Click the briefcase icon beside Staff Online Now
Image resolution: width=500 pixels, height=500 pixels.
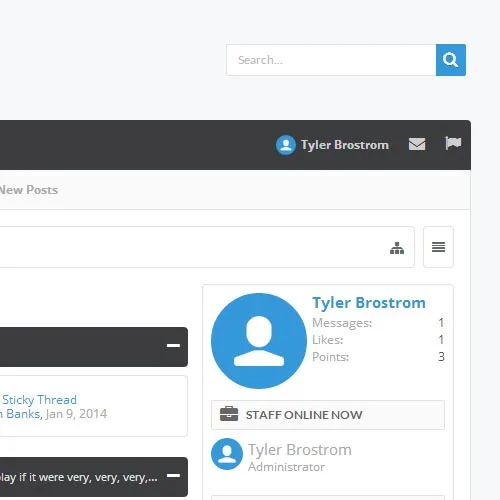[x=229, y=414]
